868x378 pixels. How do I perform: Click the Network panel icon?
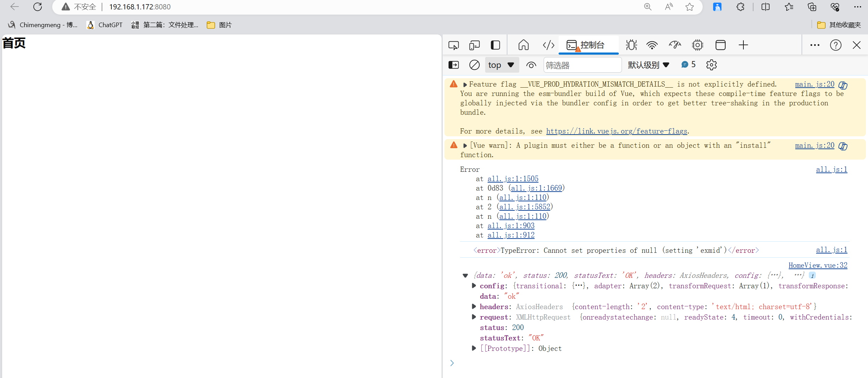(652, 46)
